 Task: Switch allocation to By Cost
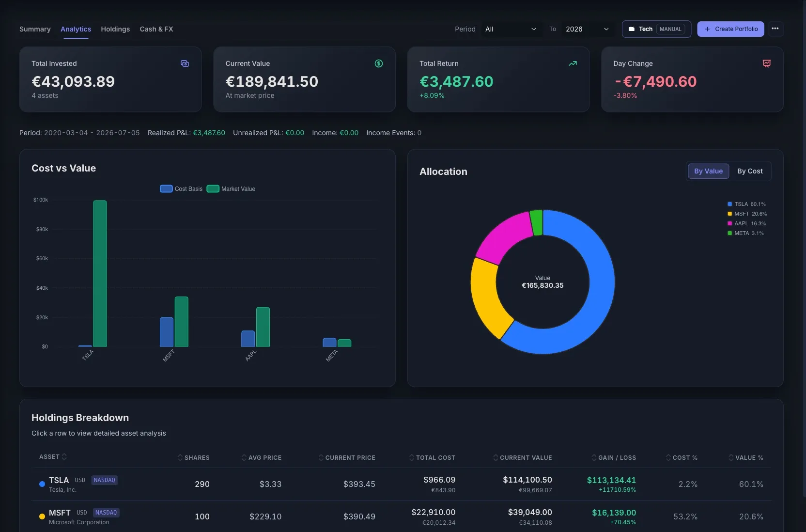750,171
